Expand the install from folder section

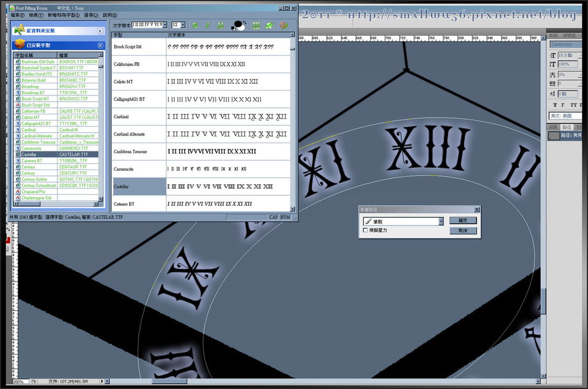(x=100, y=31)
